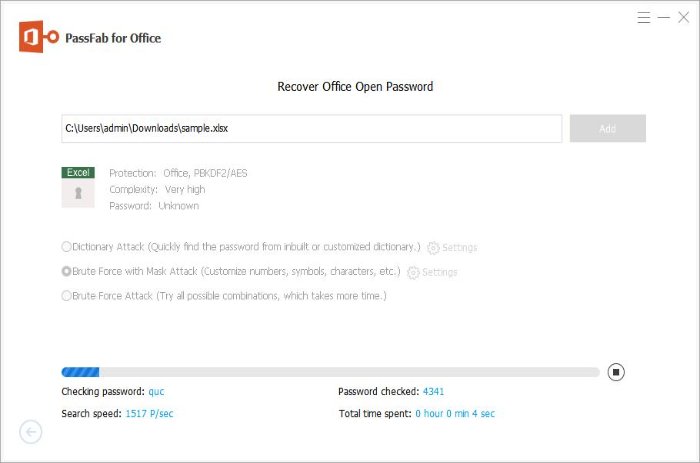700x463 pixels.
Task: Minimize the PassFab window
Action: (x=664, y=17)
